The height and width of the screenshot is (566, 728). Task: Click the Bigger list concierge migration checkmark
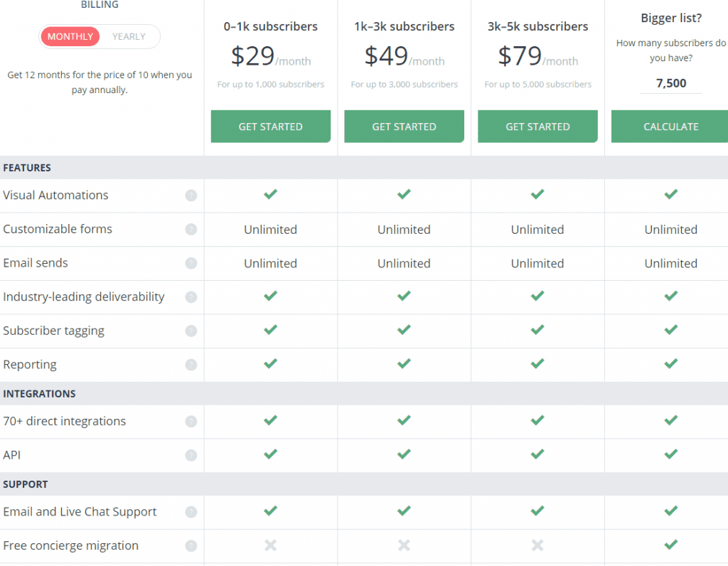point(670,545)
